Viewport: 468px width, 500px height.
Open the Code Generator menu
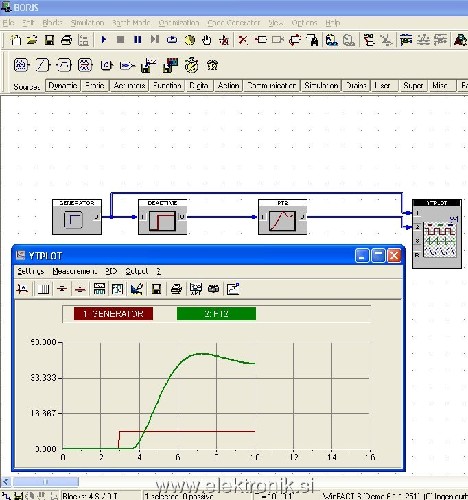tap(234, 23)
